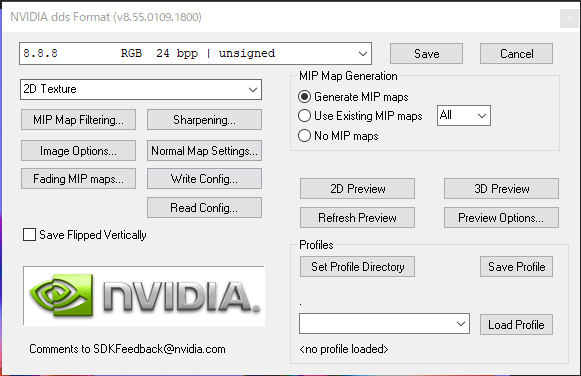Click Set Profile Directory
Image resolution: width=581 pixels, height=376 pixels.
357,266
